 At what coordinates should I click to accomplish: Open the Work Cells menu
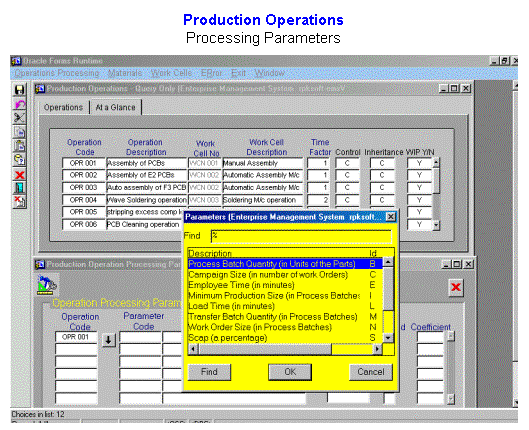[171, 73]
